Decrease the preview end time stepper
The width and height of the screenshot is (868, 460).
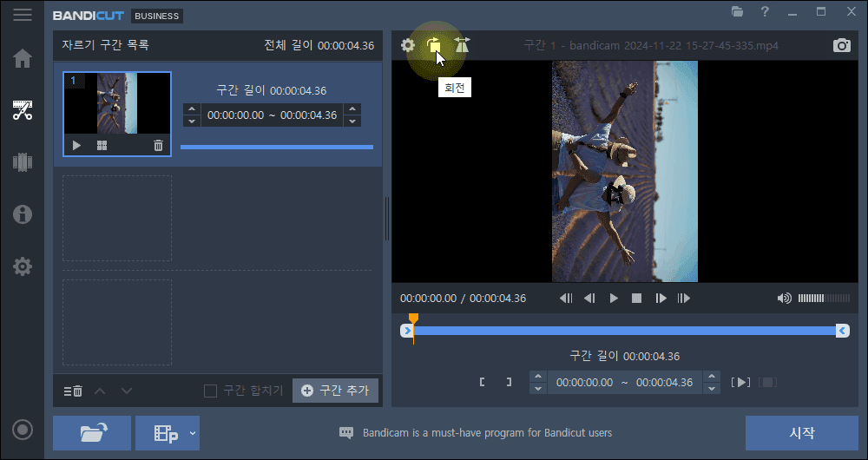point(712,388)
